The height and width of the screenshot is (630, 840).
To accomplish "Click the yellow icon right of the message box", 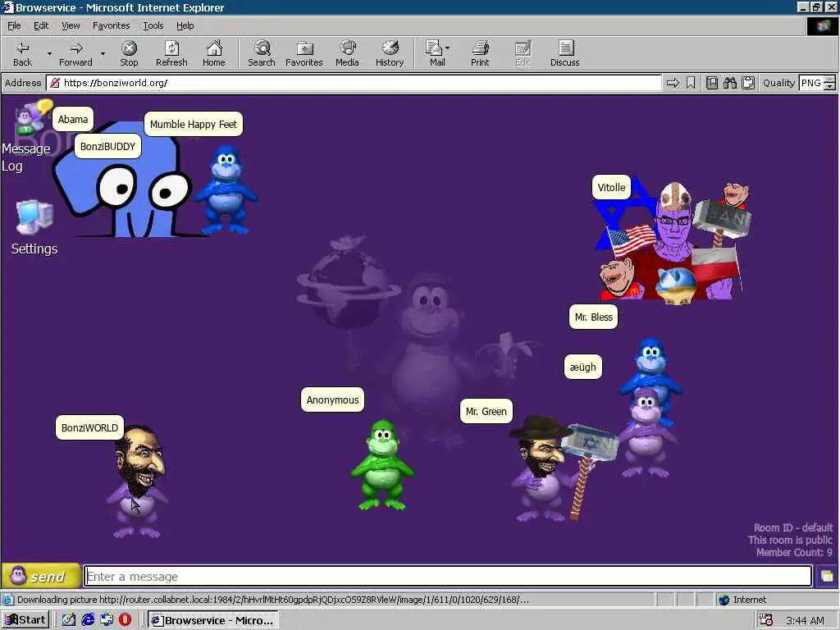I will (827, 577).
